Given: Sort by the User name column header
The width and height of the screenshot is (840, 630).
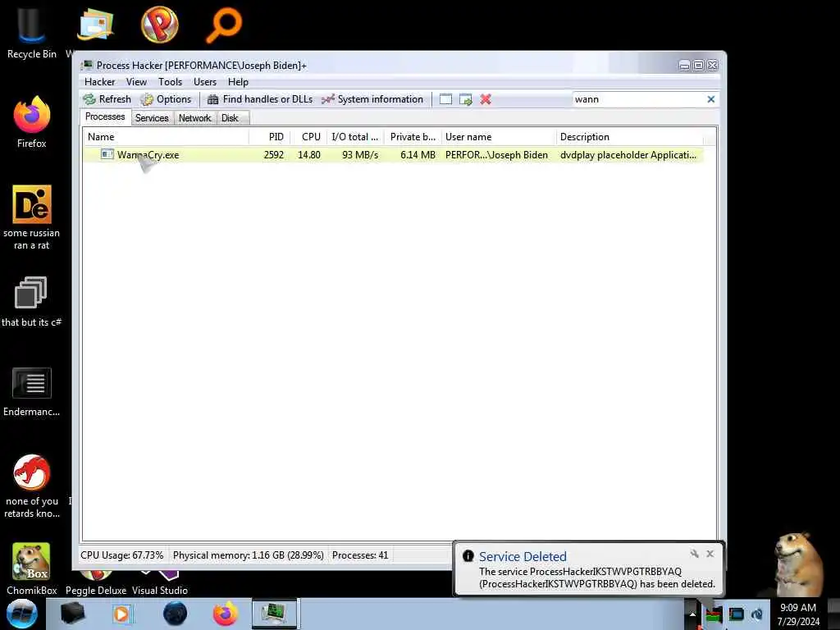Looking at the screenshot, I should [x=499, y=137].
